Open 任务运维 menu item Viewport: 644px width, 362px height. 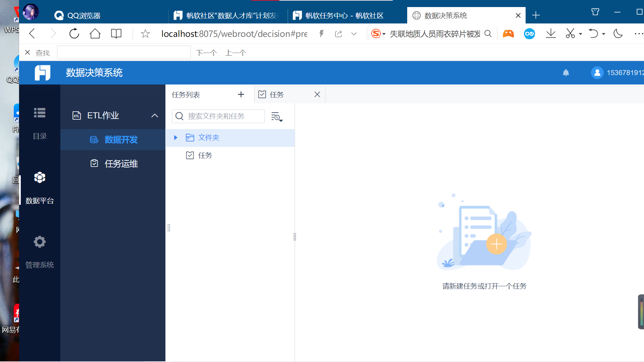pyautogui.click(x=113, y=164)
